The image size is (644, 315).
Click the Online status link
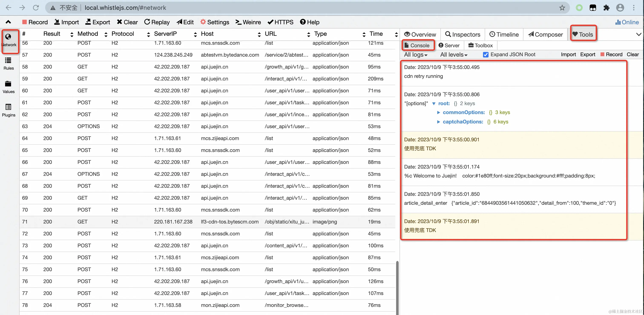(x=627, y=22)
